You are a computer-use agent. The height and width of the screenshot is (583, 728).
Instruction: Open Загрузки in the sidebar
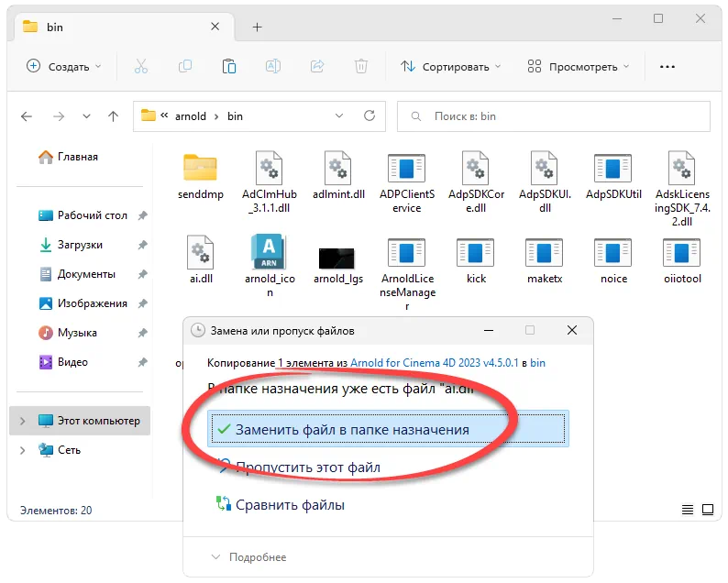pyautogui.click(x=71, y=245)
